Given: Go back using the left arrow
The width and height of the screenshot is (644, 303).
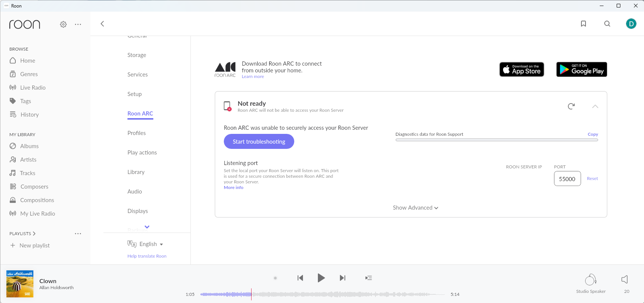Looking at the screenshot, I should [102, 24].
